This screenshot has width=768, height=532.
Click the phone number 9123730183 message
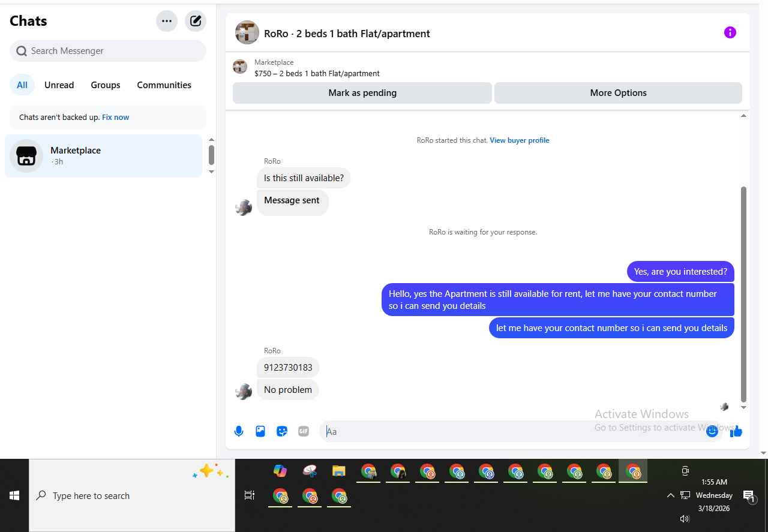coord(288,368)
